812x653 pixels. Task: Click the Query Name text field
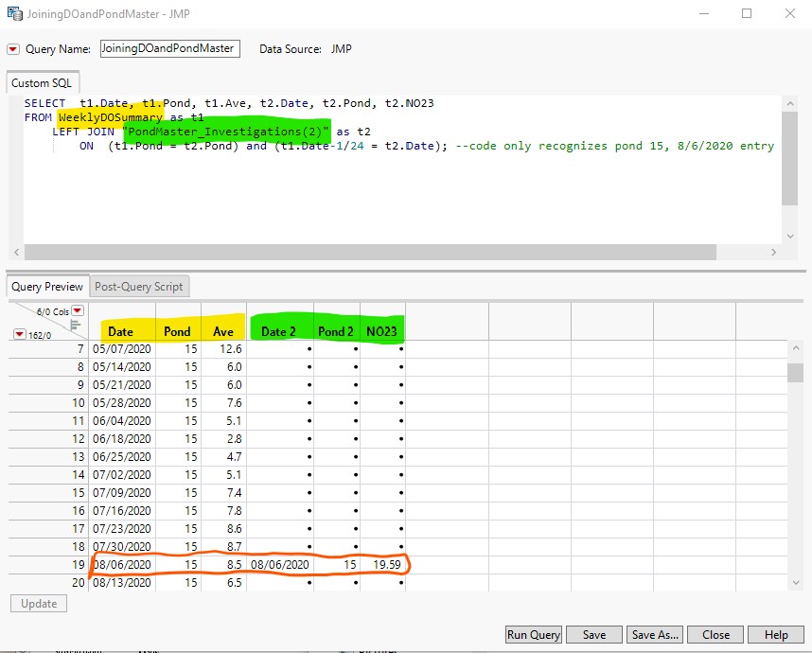(169, 49)
